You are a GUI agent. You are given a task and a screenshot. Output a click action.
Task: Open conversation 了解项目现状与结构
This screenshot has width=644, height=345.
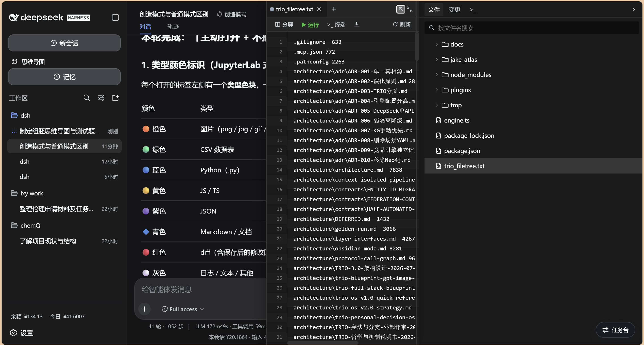(64, 241)
